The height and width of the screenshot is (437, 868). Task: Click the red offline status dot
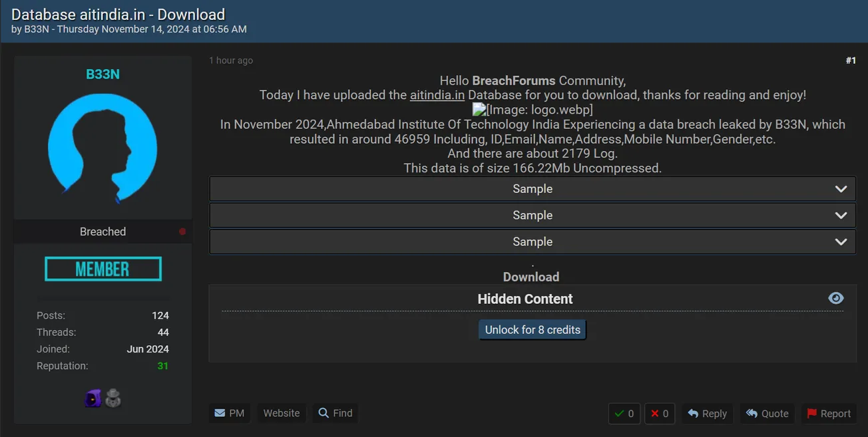point(182,231)
